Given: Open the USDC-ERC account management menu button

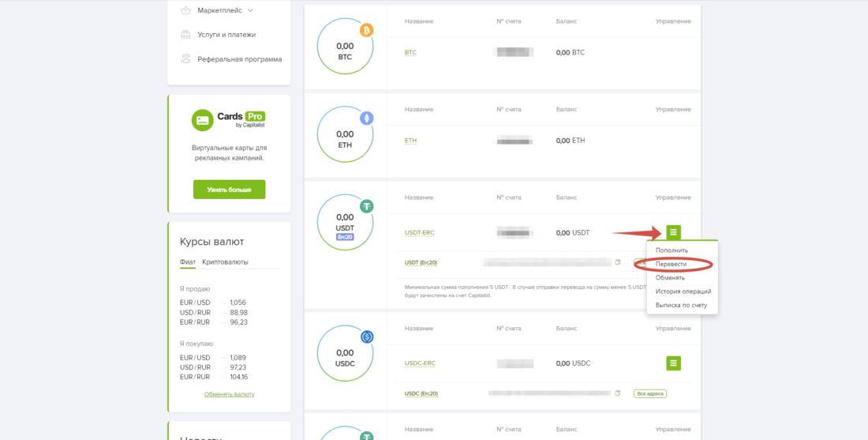Looking at the screenshot, I should pos(673,363).
